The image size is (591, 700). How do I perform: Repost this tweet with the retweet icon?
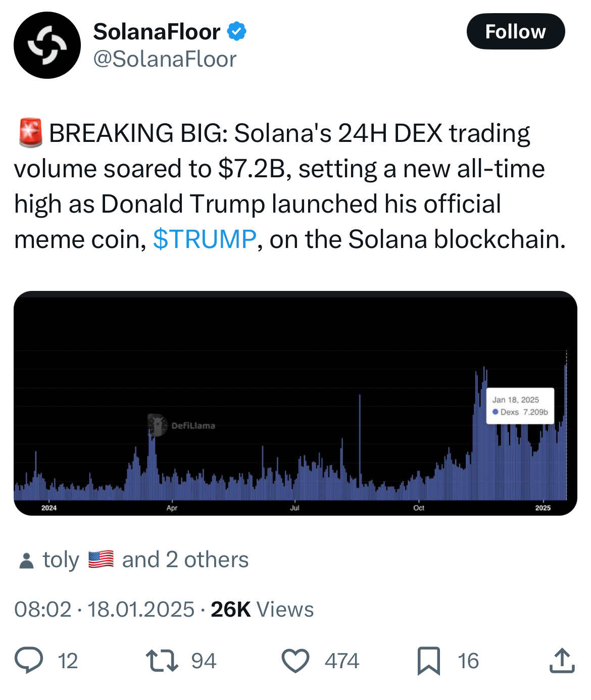point(162,661)
